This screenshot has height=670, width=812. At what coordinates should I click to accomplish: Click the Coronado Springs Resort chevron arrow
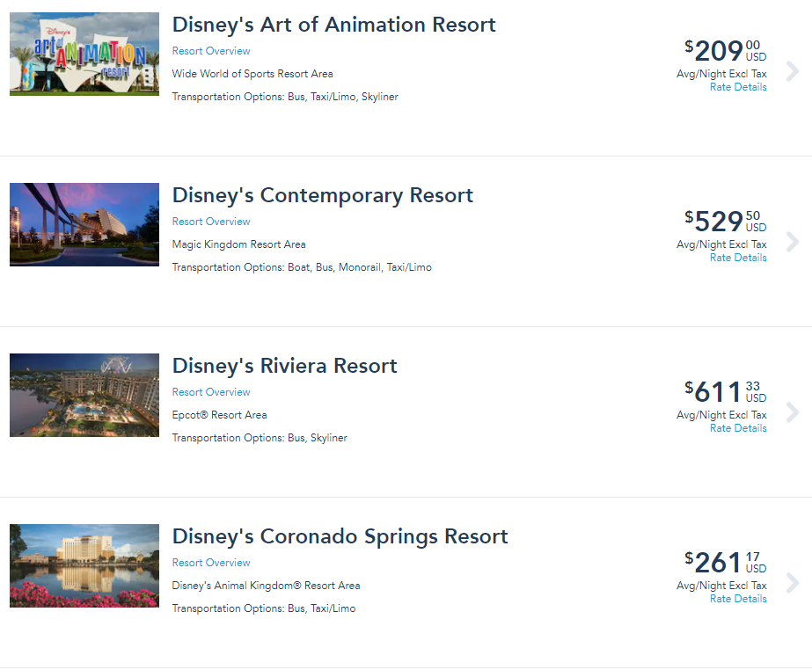click(x=793, y=583)
